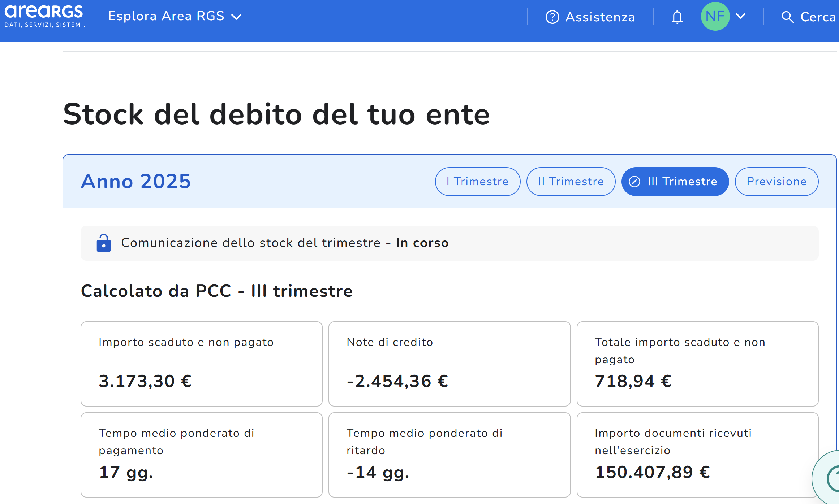Click the Note di credito card
Image resolution: width=839 pixels, height=504 pixels.
[449, 364]
